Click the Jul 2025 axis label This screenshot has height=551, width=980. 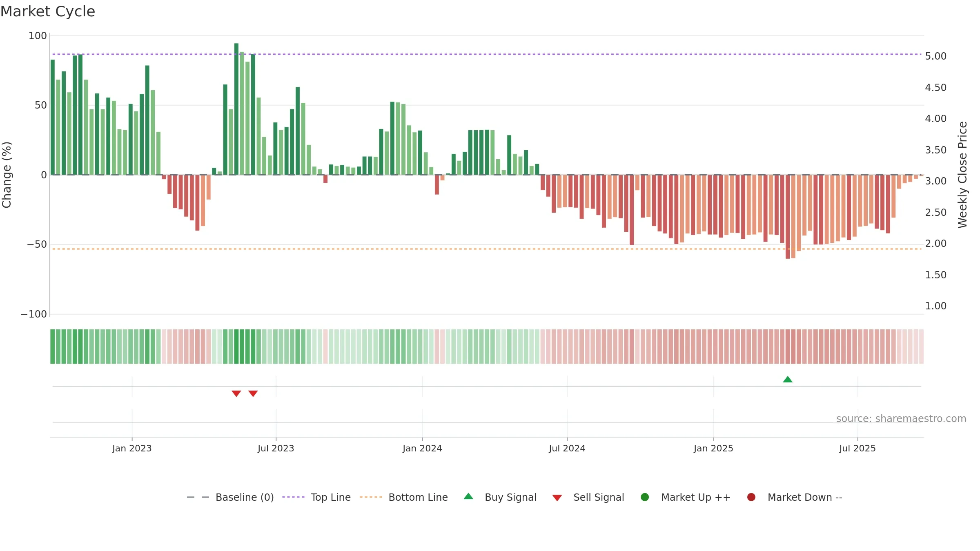(857, 449)
